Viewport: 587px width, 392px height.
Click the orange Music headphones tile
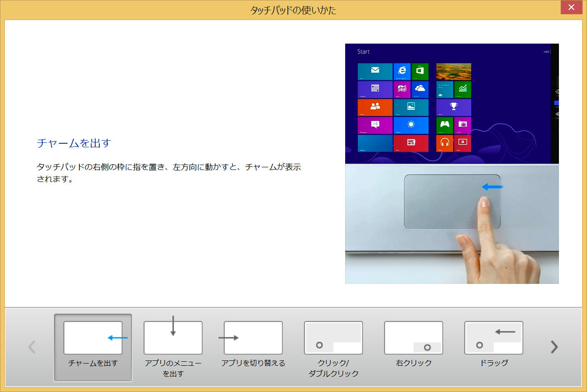[x=444, y=143]
